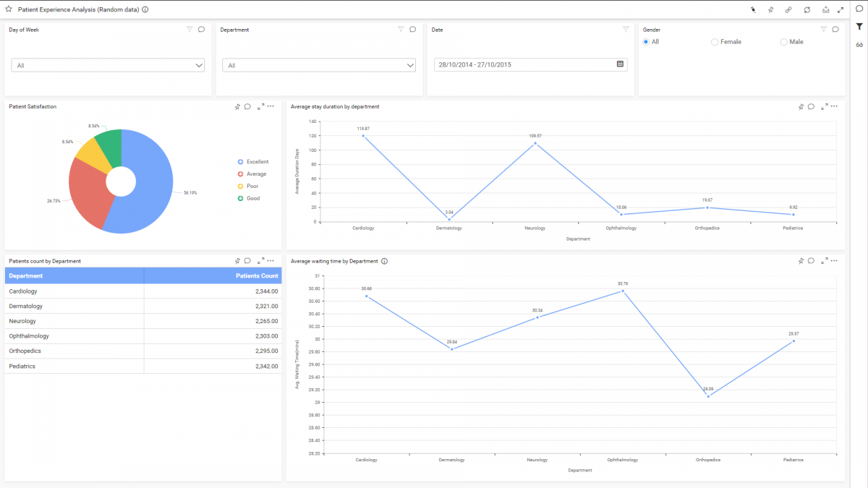The image size is (868, 488).
Task: Open more options for Patients count widget
Action: tap(269, 260)
